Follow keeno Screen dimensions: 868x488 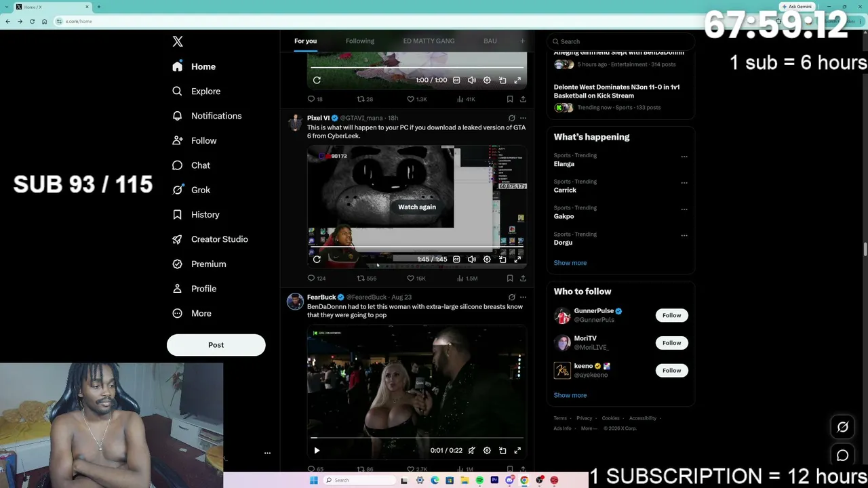coord(671,370)
